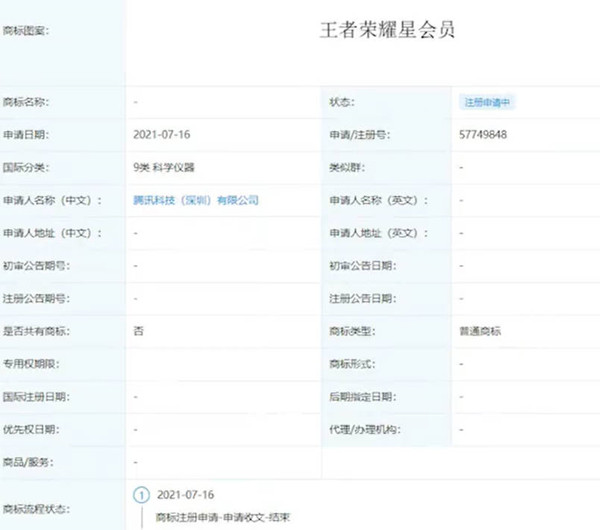Screen dimensions: 600x530
Task: Click the 是否共有商标 label
Action: coord(36,331)
